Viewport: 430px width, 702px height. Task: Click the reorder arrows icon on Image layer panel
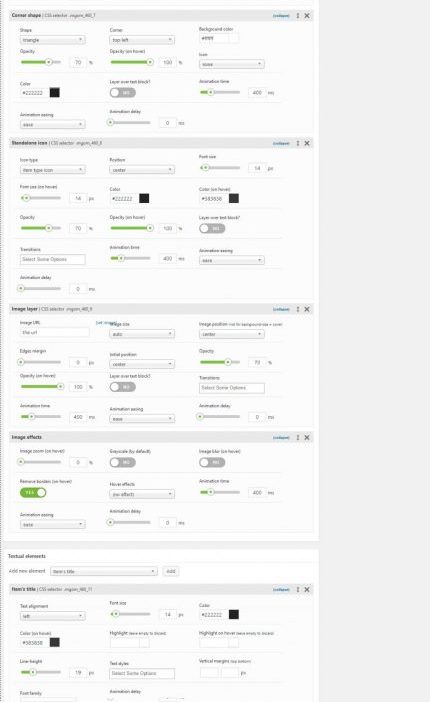click(298, 309)
